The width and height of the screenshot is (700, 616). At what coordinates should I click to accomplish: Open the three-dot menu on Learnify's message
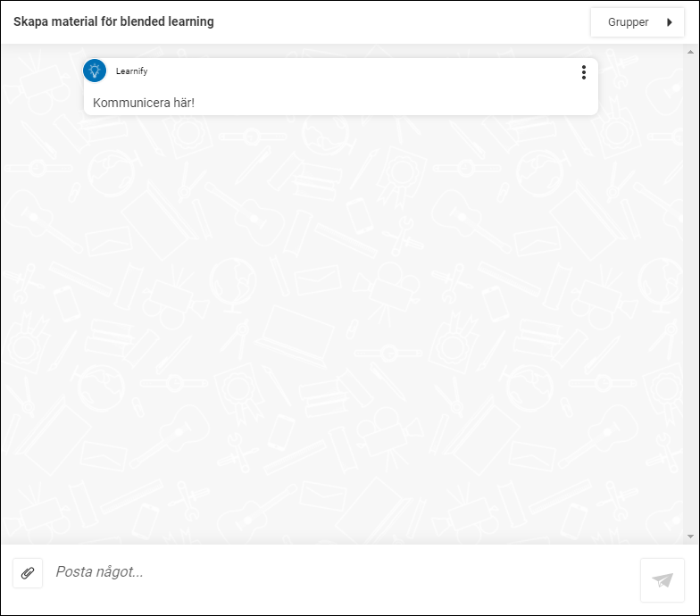pos(584,72)
